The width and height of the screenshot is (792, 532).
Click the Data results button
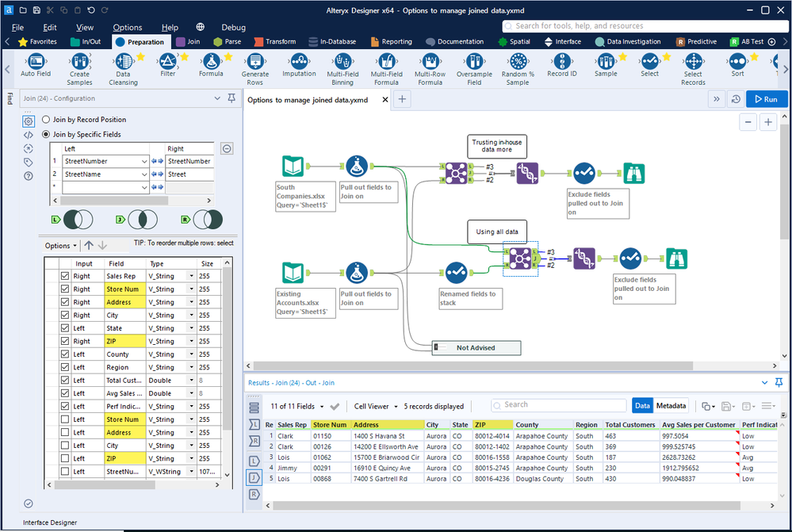(x=642, y=406)
